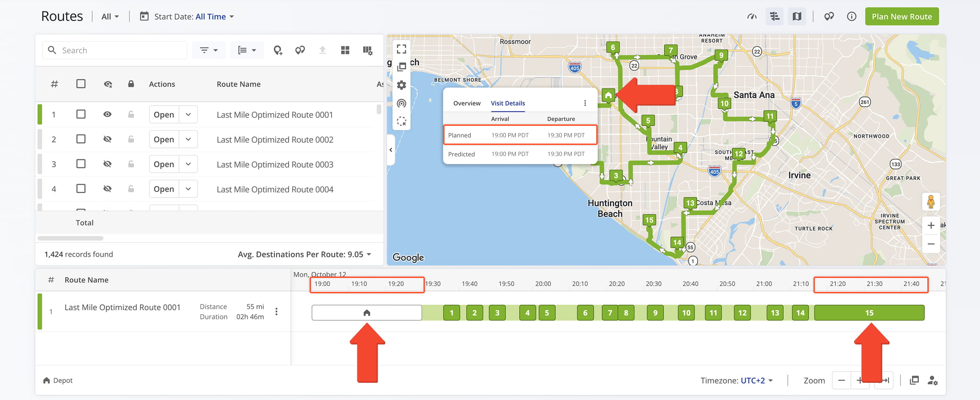Open the three-dot menu for timeline Route 0001

point(276,311)
